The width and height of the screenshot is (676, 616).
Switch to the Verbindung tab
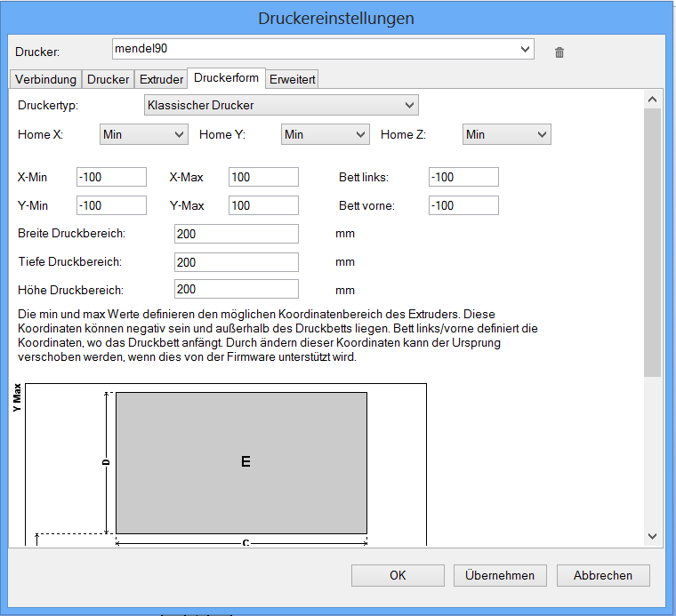pyautogui.click(x=45, y=79)
